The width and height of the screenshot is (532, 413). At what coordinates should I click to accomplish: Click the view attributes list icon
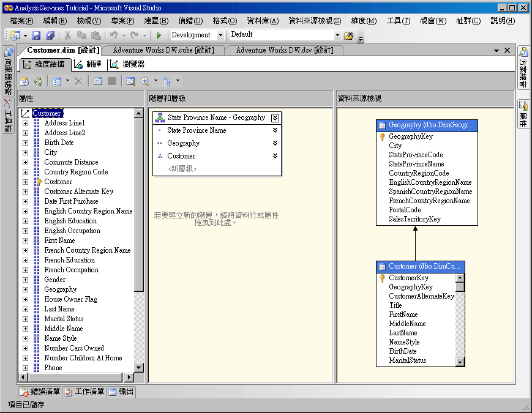pos(57,81)
